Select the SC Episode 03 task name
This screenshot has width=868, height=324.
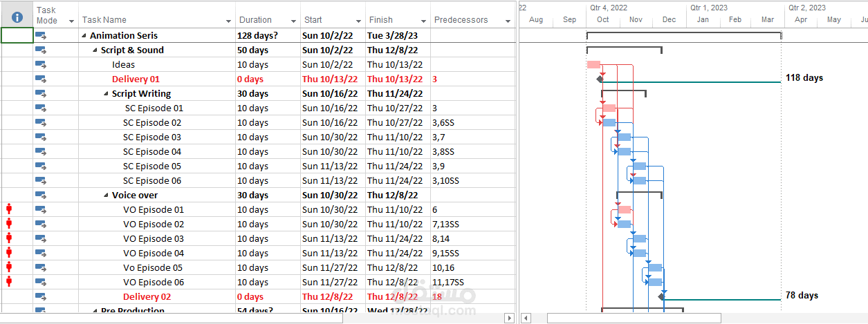click(x=152, y=137)
